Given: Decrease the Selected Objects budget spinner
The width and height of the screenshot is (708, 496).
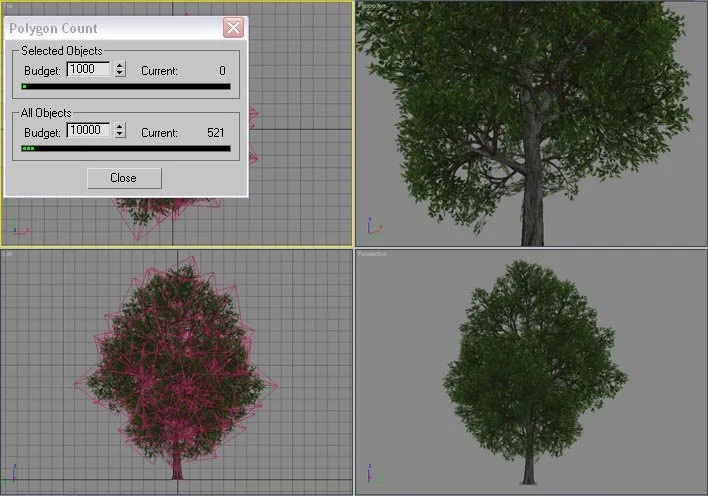Looking at the screenshot, I should (x=120, y=73).
